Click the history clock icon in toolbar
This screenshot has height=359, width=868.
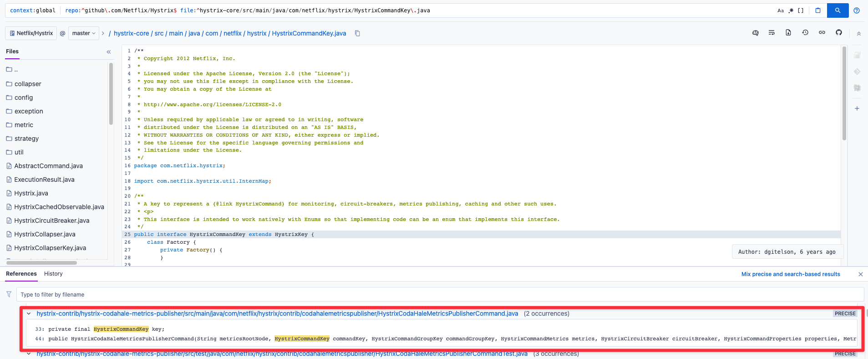[x=805, y=33]
